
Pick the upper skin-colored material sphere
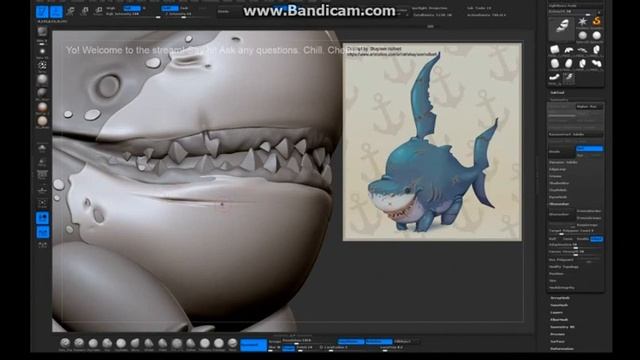click(x=42, y=107)
